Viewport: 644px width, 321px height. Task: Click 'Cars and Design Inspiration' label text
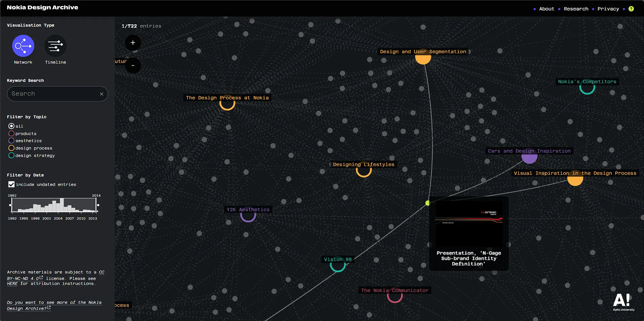(x=529, y=151)
